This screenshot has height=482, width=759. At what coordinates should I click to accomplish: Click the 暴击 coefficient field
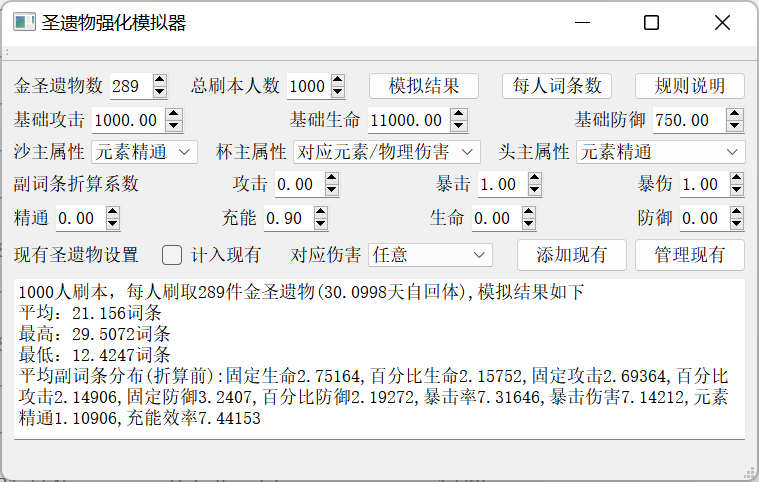pos(502,184)
